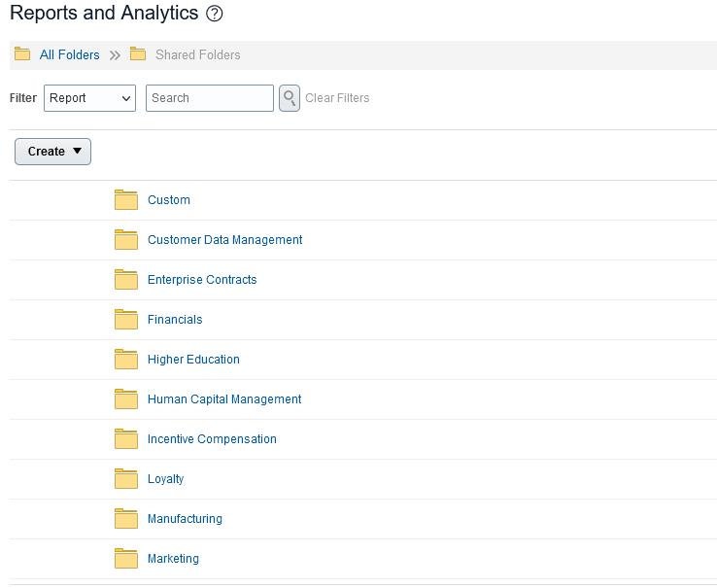717x588 pixels.
Task: Click the Loyalty folder icon
Action: [x=126, y=478]
